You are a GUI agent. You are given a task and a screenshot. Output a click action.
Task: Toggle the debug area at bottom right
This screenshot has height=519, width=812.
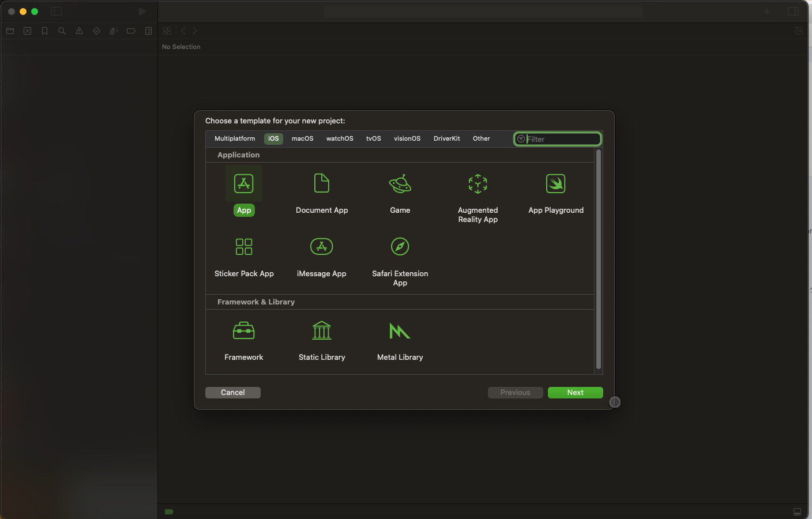(x=797, y=512)
